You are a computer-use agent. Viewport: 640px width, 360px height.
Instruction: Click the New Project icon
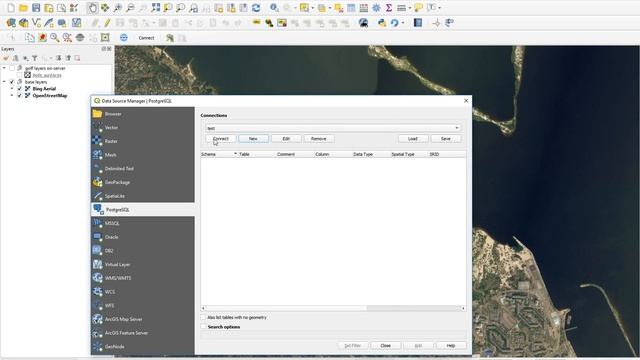[x=11, y=7]
